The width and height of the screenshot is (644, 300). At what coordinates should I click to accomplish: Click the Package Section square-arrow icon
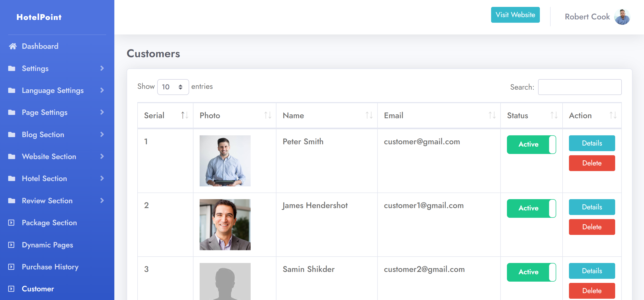point(11,223)
